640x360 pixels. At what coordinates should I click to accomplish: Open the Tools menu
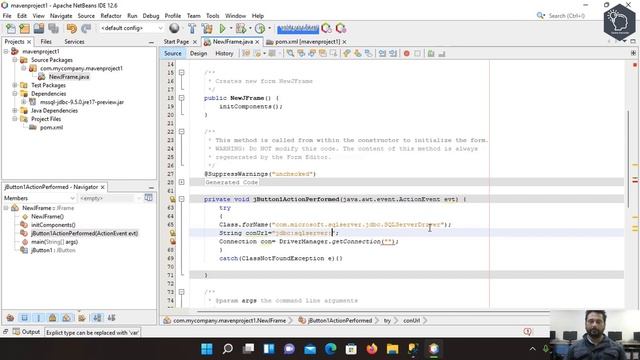pyautogui.click(x=212, y=16)
